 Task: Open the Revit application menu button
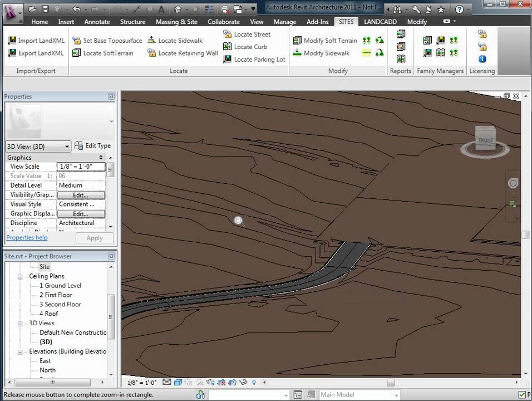click(x=13, y=13)
